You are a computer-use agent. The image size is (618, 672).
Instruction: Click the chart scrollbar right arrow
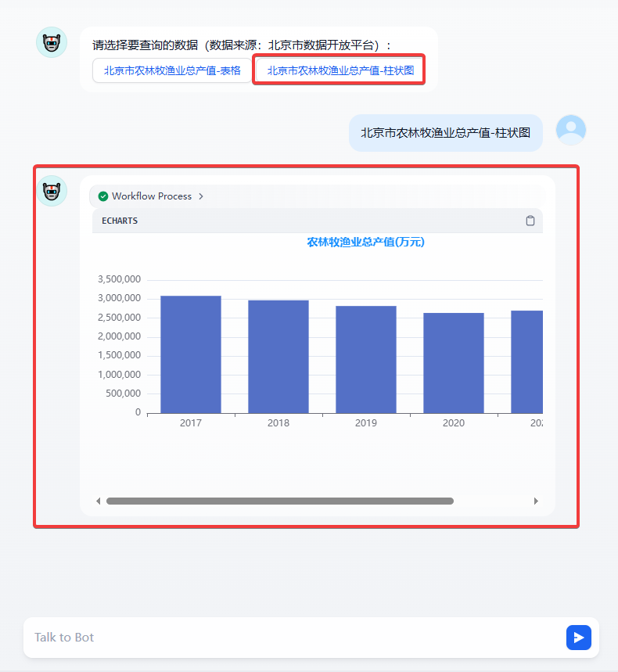(536, 501)
